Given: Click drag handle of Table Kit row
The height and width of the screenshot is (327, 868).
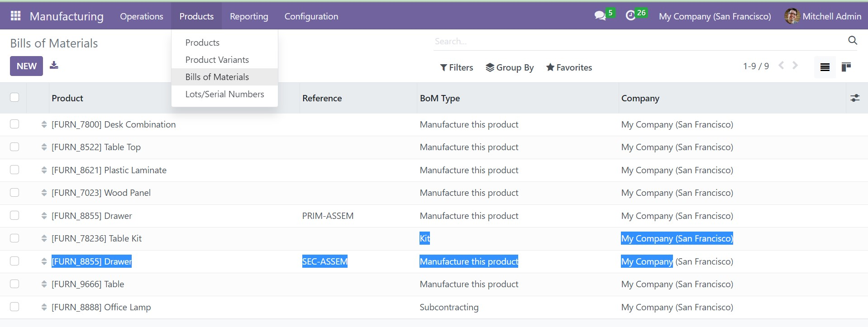Looking at the screenshot, I should 44,238.
